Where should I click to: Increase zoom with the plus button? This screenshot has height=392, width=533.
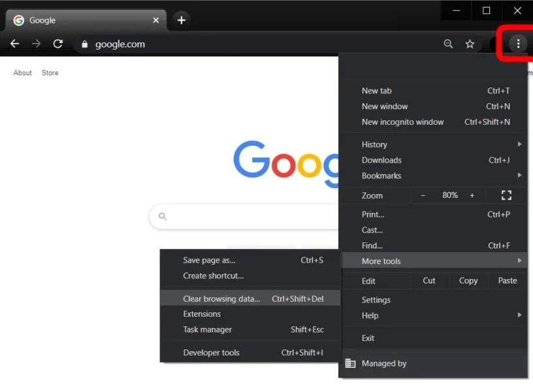point(472,195)
